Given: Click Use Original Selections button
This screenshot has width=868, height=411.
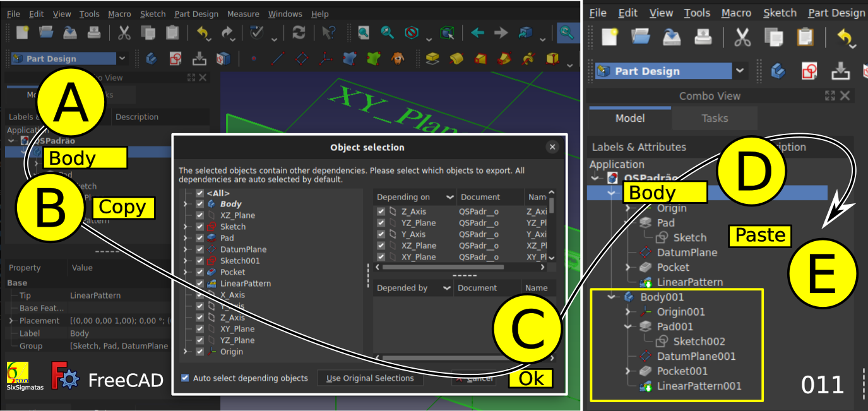Looking at the screenshot, I should pos(370,378).
